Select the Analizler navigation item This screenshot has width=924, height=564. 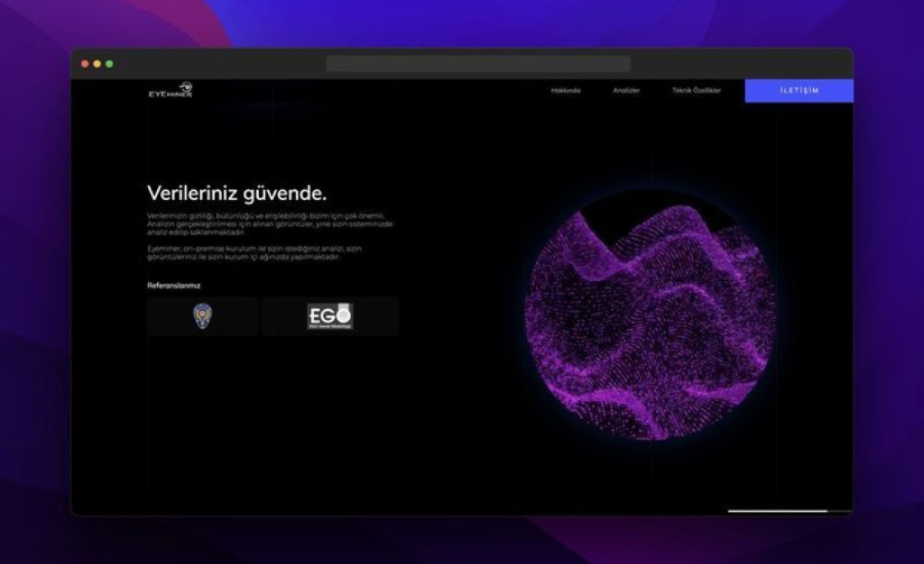(625, 90)
